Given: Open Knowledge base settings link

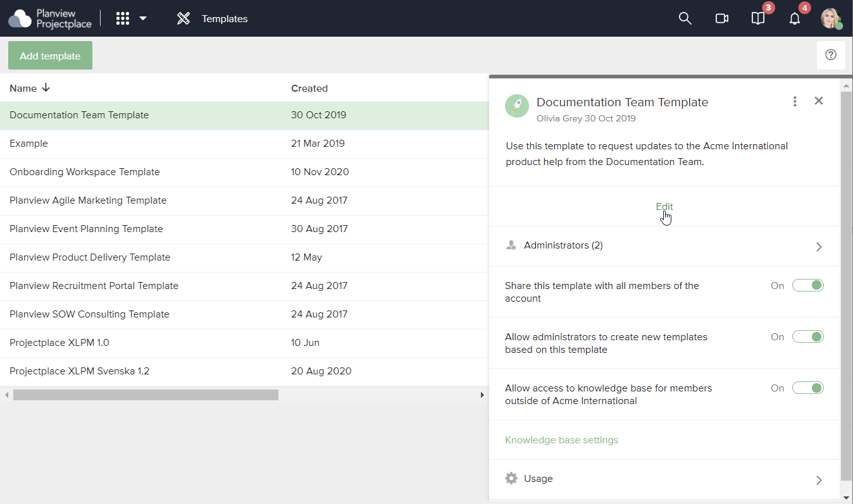Looking at the screenshot, I should [x=561, y=440].
